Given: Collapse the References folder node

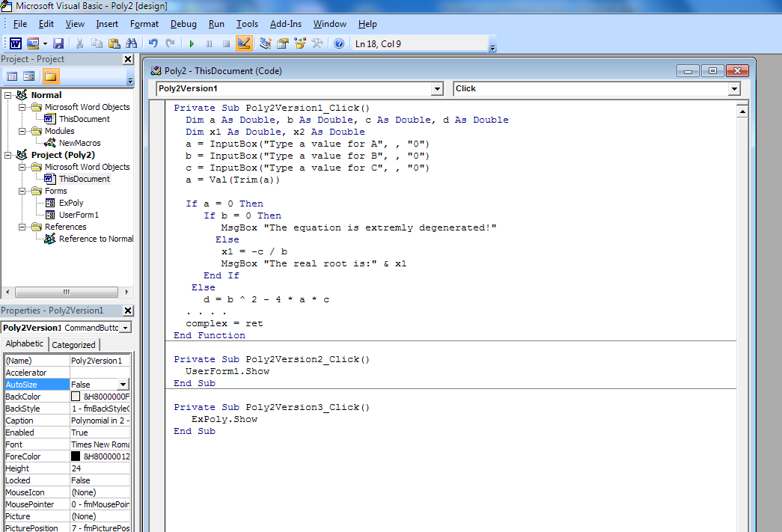Looking at the screenshot, I should tap(22, 227).
